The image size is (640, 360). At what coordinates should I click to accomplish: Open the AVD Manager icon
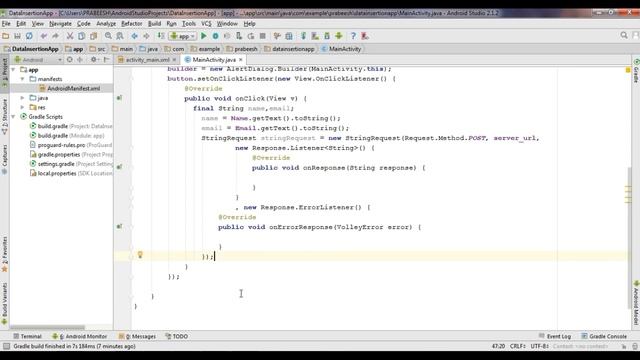(x=315, y=36)
